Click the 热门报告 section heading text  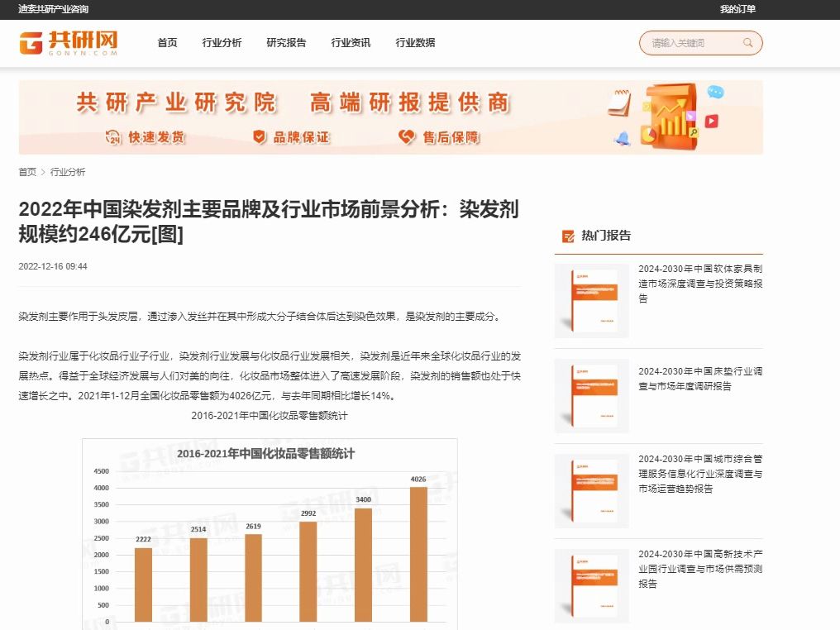click(606, 236)
